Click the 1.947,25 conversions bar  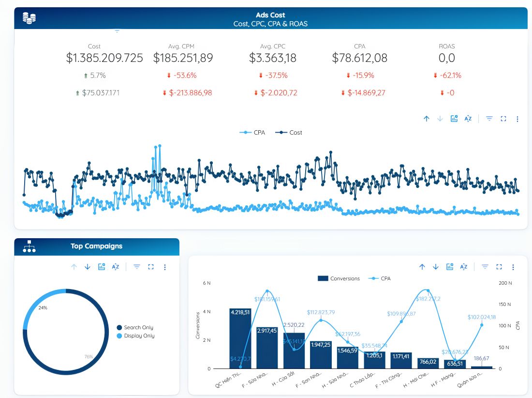click(321, 354)
